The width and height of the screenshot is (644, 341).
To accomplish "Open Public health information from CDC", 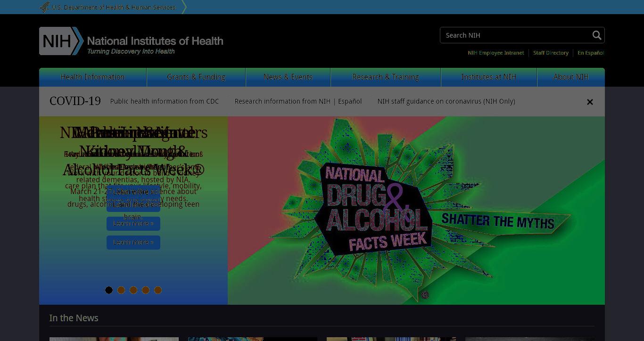I will (x=165, y=101).
